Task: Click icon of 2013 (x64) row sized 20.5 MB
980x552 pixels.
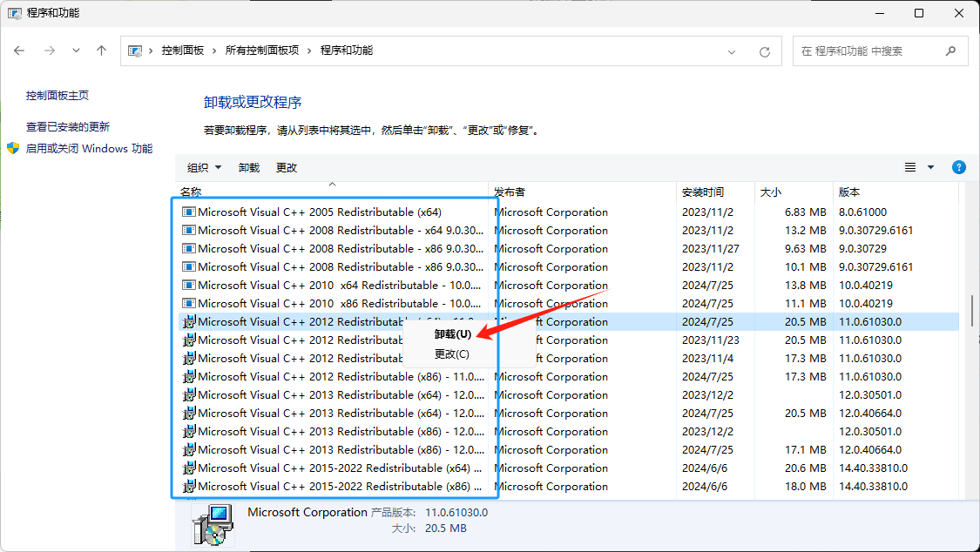Action: coord(189,413)
